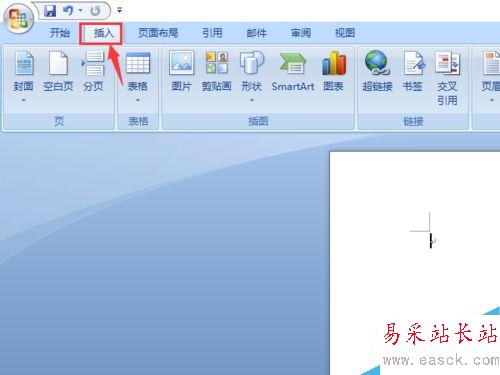Open clip art via 剪贴画
This screenshot has height=375, width=500.
coord(216,71)
